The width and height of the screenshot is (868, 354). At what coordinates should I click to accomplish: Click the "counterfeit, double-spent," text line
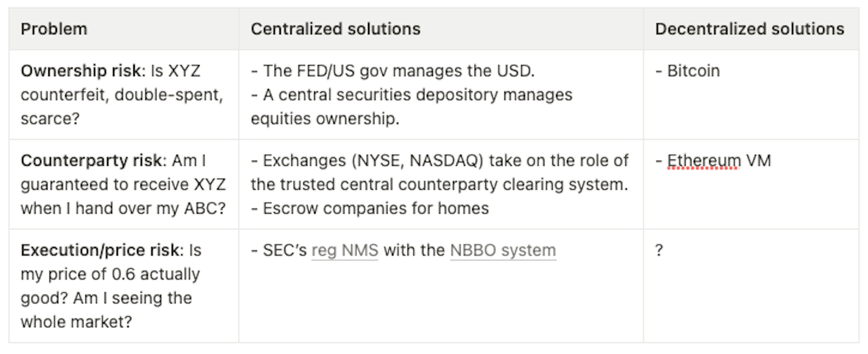coord(122,95)
